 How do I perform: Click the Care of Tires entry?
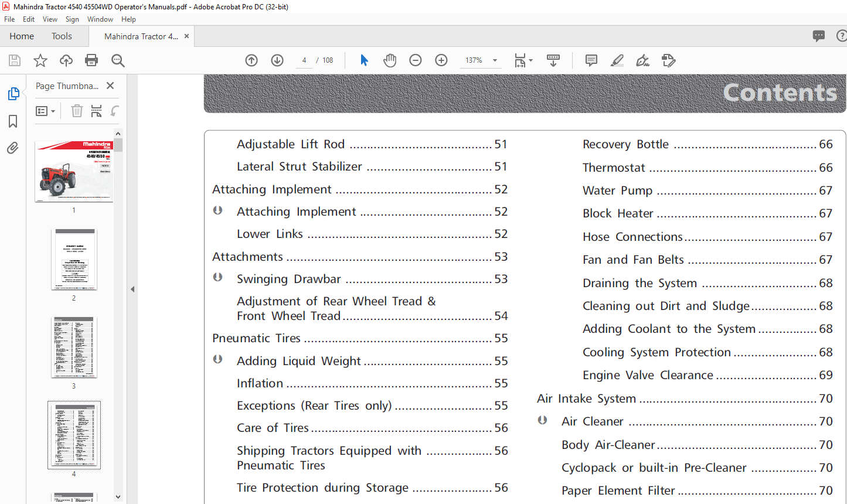pos(372,428)
